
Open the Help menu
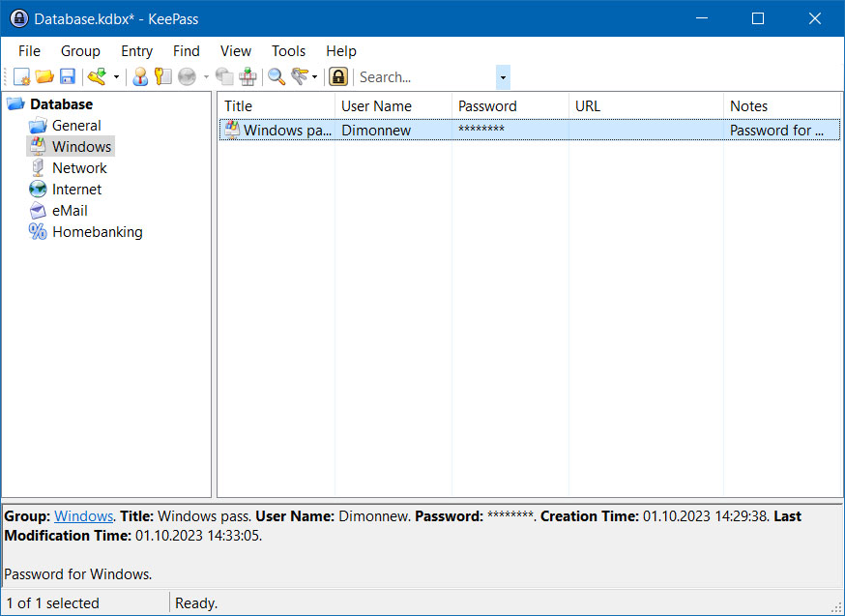pyautogui.click(x=341, y=51)
